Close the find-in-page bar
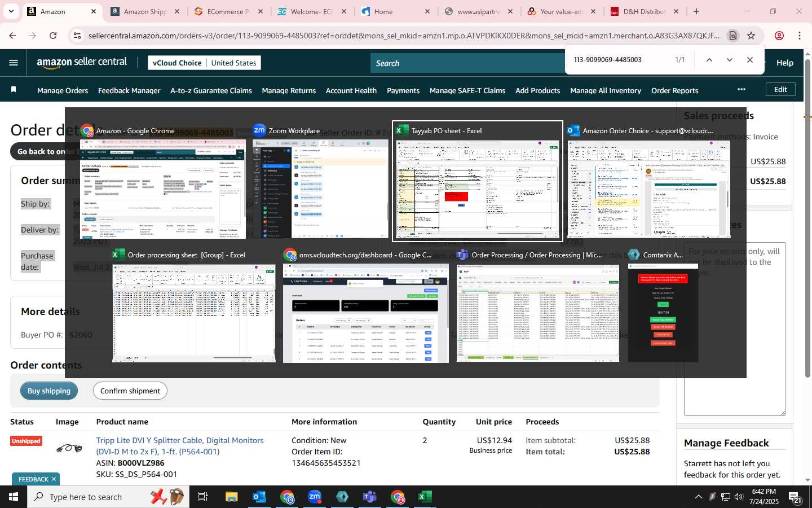The image size is (812, 508). click(750, 60)
